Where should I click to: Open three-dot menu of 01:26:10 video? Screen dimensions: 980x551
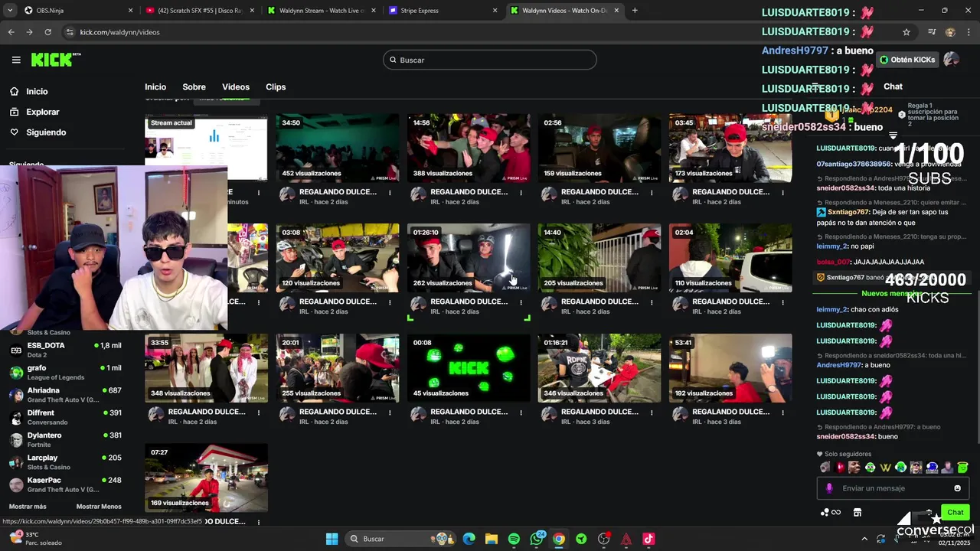[521, 302]
